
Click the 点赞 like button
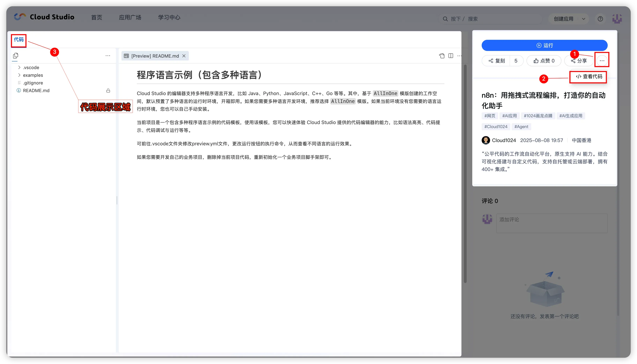click(x=544, y=61)
